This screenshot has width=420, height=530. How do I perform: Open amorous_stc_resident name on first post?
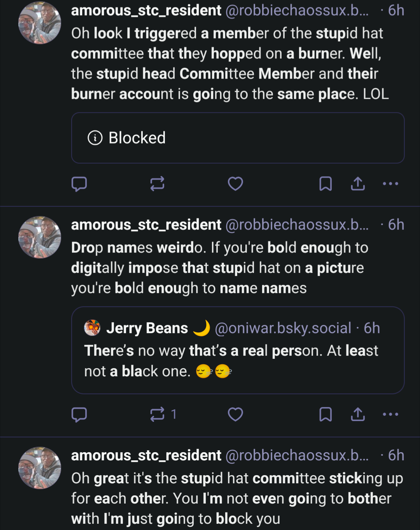pyautogui.click(x=146, y=11)
